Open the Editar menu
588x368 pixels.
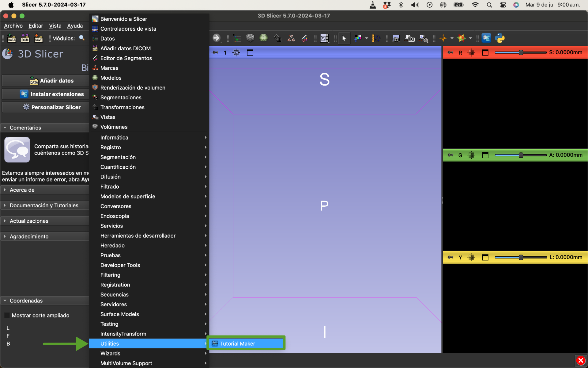click(36, 26)
